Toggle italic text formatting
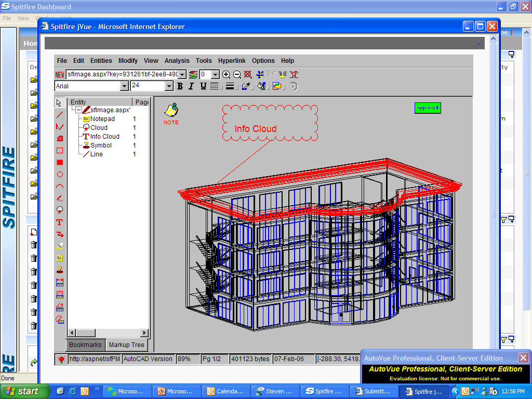The image size is (532, 399). tap(191, 86)
